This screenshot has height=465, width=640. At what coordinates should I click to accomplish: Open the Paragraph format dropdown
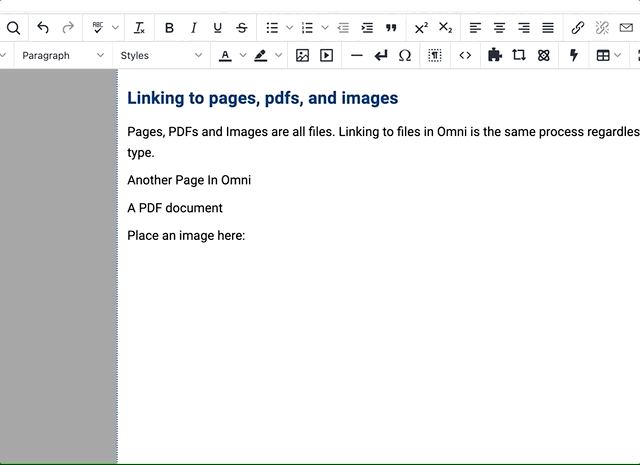click(62, 56)
